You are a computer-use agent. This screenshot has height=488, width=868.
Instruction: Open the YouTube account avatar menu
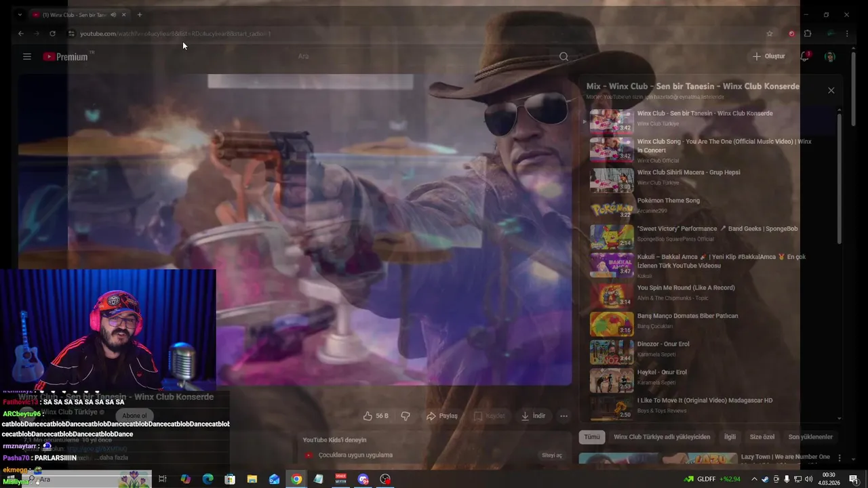coord(829,57)
